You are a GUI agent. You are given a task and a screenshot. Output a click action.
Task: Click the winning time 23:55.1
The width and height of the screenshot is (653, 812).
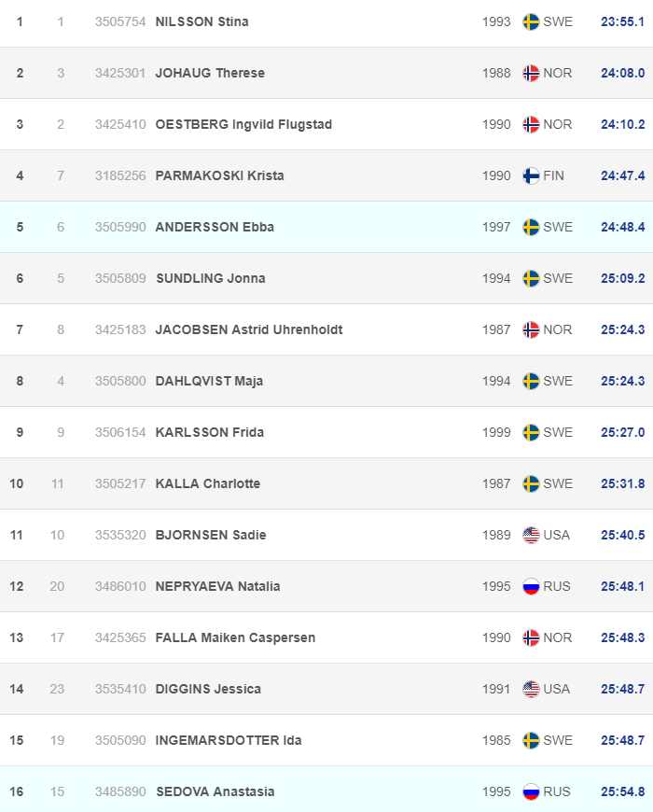point(620,21)
